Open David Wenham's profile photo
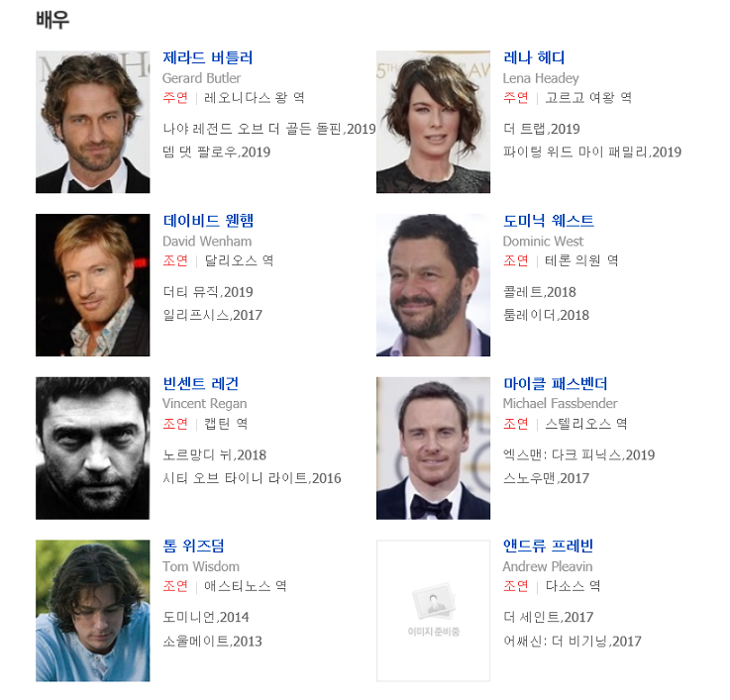Viewport: 730px width, 700px height. click(x=93, y=285)
